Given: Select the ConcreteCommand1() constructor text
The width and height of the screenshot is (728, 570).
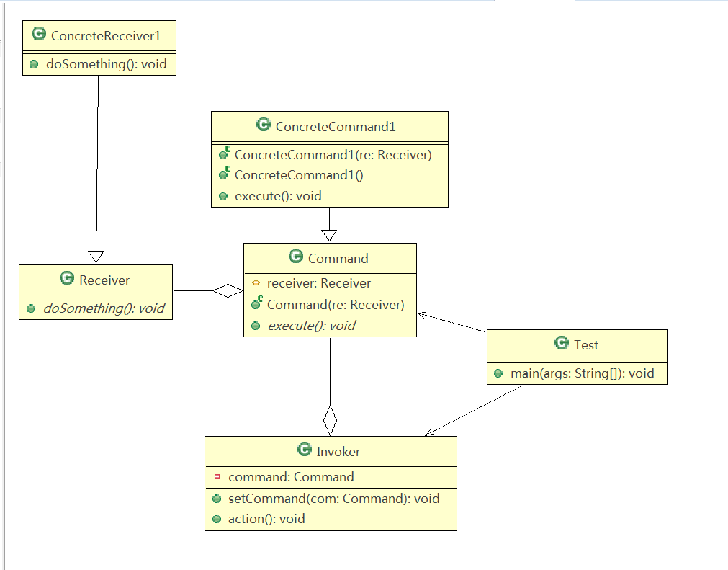Looking at the screenshot, I should click(299, 175).
